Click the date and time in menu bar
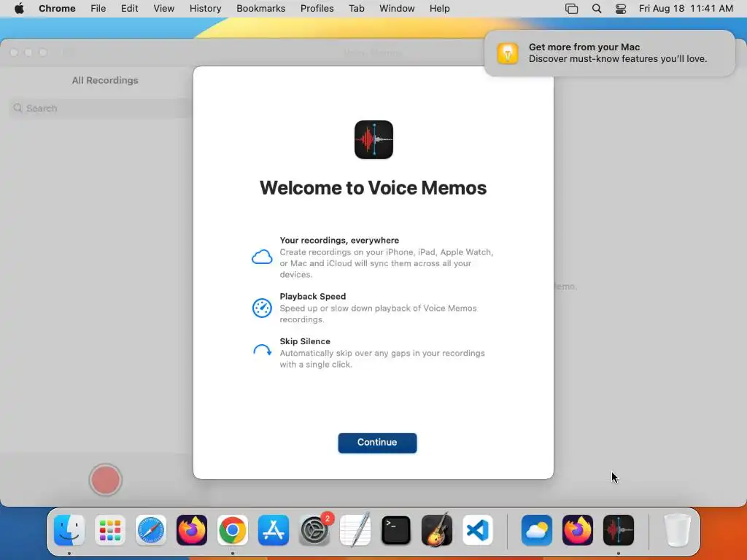This screenshot has height=560, width=747. [x=686, y=9]
